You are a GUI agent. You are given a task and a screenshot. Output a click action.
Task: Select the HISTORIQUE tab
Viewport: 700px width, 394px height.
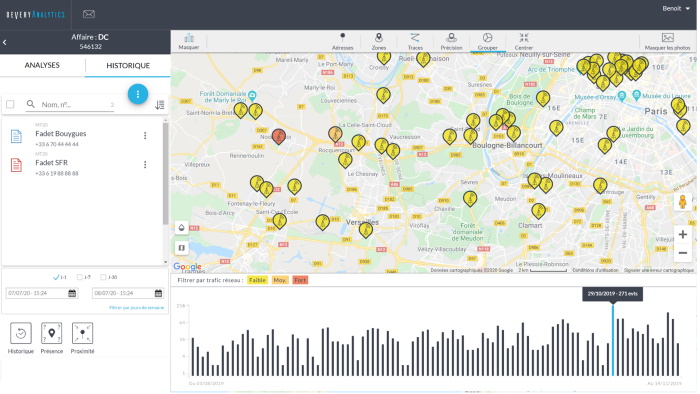[x=128, y=66]
